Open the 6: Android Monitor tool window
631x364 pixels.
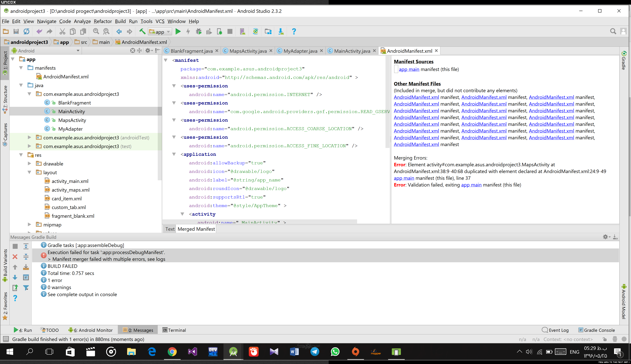(x=91, y=330)
